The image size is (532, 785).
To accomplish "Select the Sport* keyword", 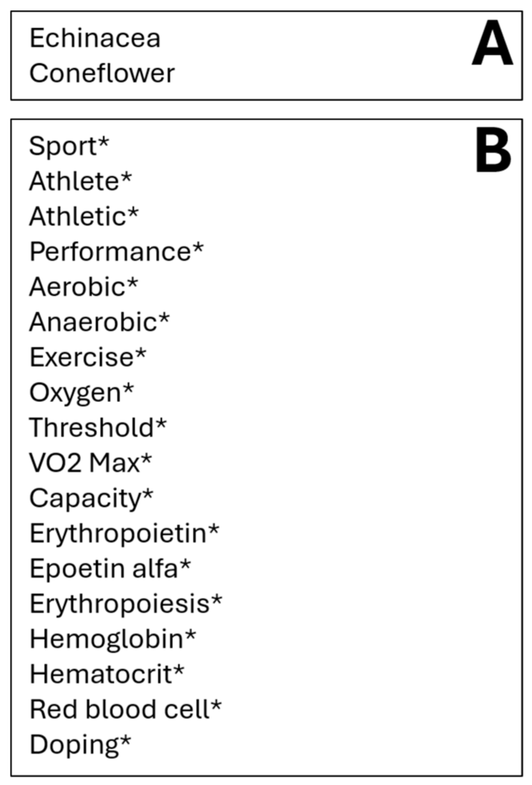I will click(69, 146).
